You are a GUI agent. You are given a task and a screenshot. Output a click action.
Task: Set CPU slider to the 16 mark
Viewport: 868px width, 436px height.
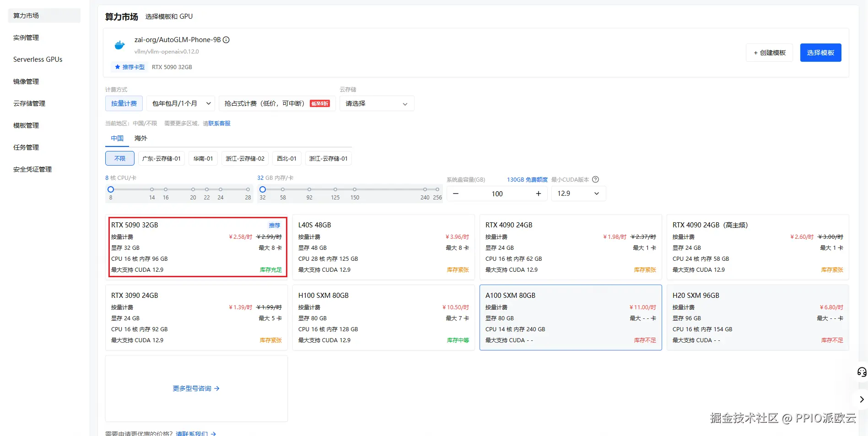[166, 189]
